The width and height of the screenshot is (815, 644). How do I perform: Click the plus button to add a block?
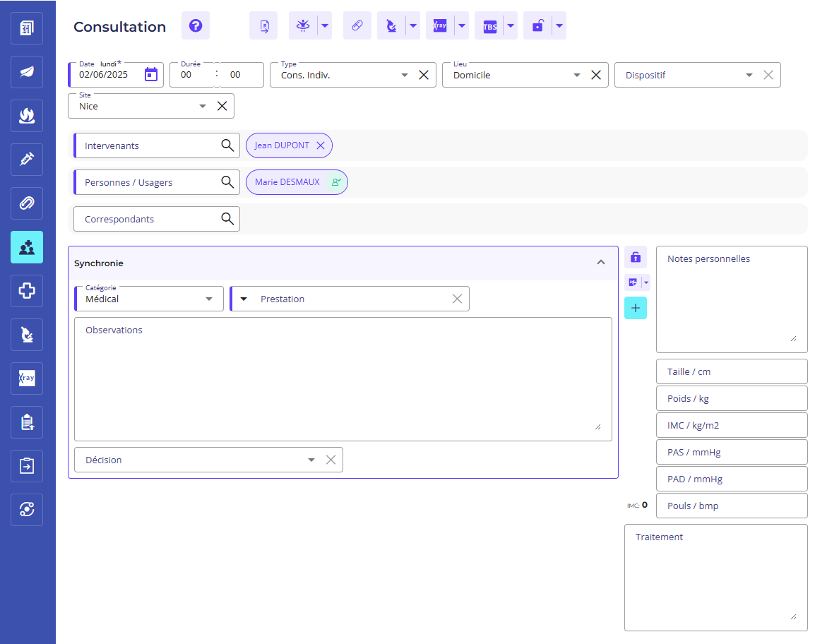pyautogui.click(x=635, y=308)
